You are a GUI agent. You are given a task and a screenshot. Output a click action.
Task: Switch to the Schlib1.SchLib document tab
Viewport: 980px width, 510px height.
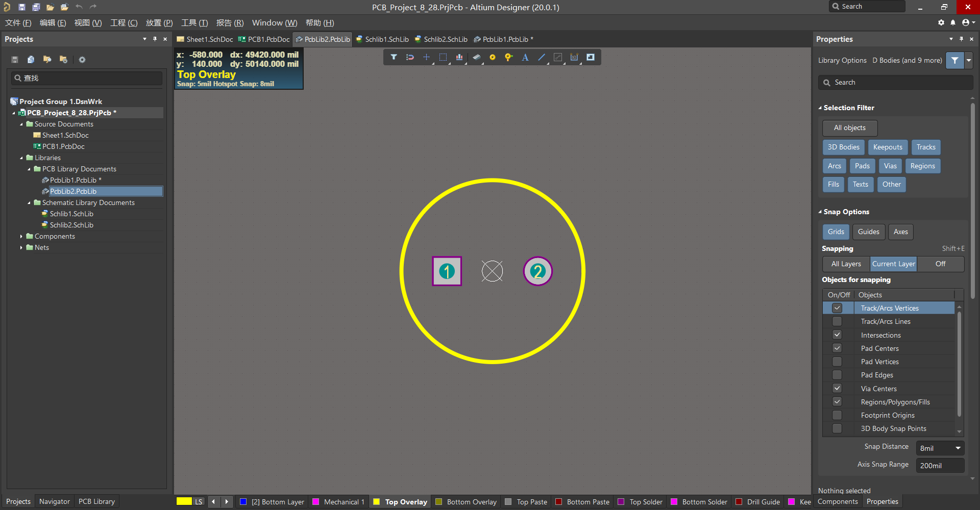[x=382, y=39]
